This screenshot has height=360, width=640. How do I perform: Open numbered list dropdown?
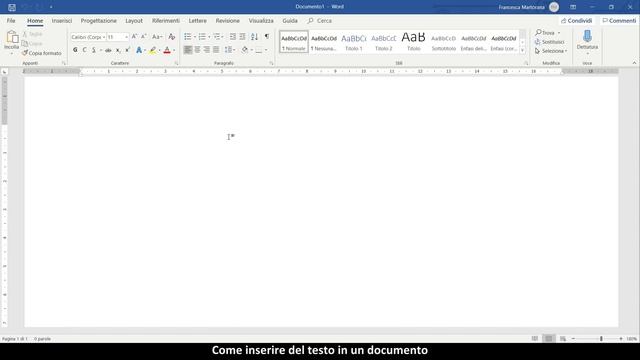click(x=209, y=37)
